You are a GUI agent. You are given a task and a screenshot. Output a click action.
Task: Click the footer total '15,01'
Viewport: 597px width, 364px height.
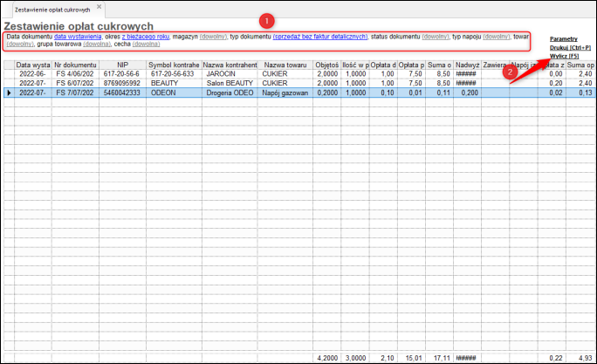click(411, 358)
